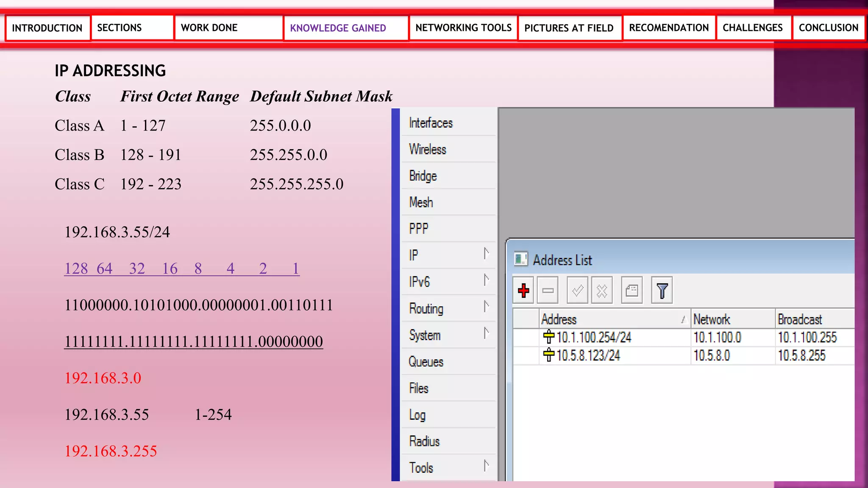This screenshot has height=488, width=868.
Task: Click the funnel filter icon
Action: coord(662,291)
